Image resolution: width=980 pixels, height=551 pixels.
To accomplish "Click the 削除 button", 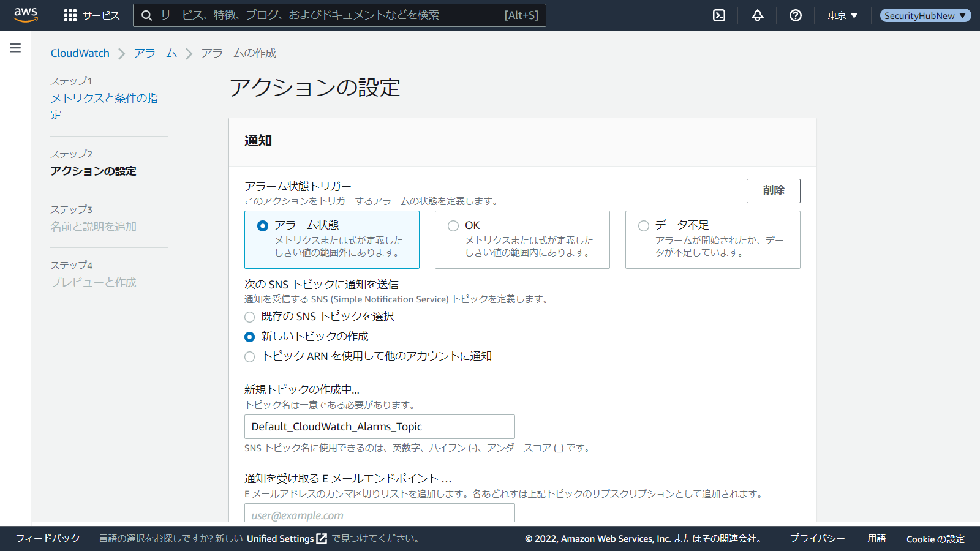I will [x=773, y=190].
